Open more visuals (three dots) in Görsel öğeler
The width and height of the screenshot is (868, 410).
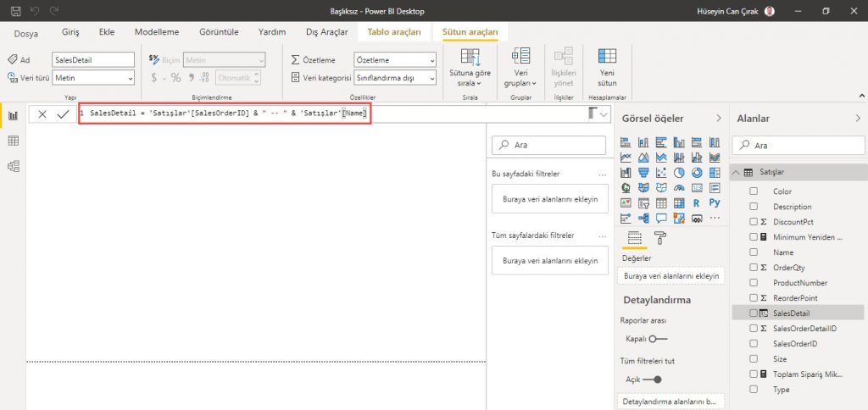click(x=715, y=218)
